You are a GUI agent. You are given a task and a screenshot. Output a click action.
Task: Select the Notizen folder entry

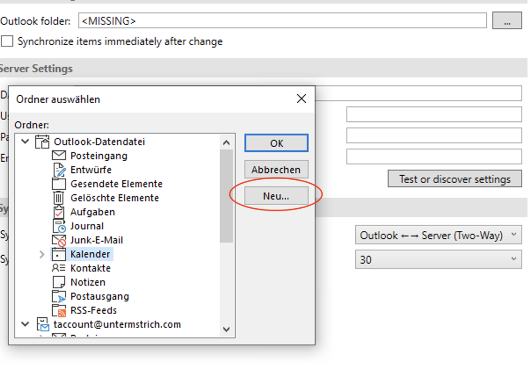pos(87,282)
